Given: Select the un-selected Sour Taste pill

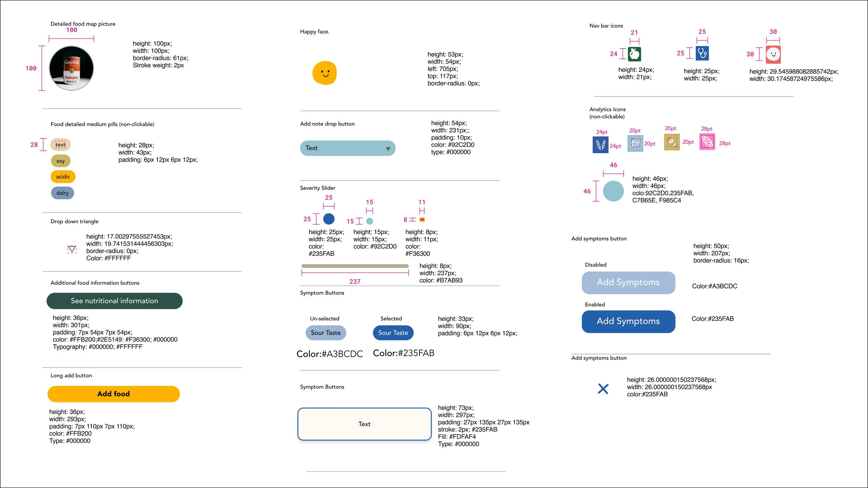Looking at the screenshot, I should coord(326,333).
